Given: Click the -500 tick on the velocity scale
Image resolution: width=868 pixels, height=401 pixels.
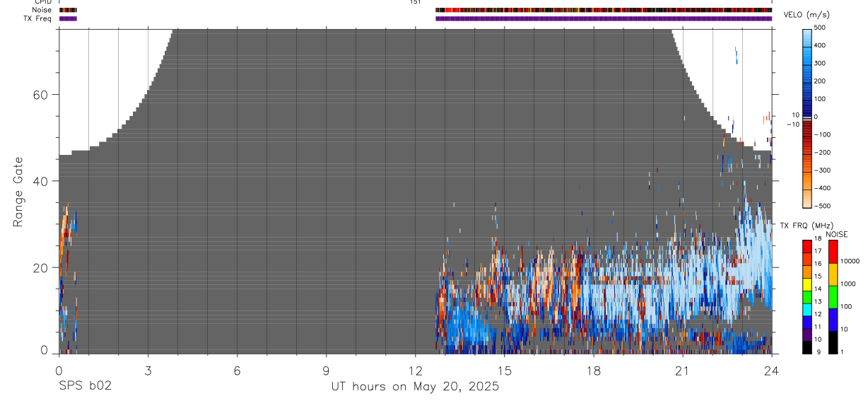Looking at the screenshot, I should 822,206.
